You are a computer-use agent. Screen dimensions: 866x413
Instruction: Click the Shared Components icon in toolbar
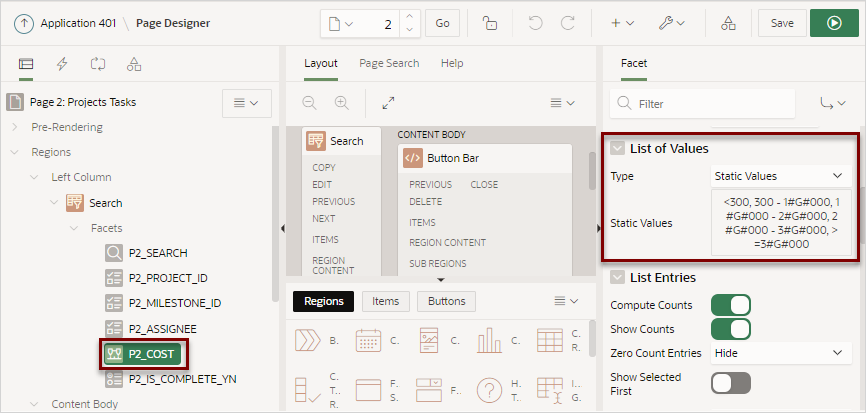728,23
